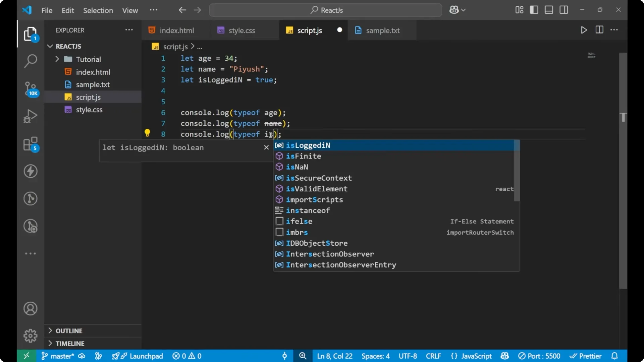Toggle the bottom panel visibility
This screenshot has width=644, height=362.
(x=549, y=10)
